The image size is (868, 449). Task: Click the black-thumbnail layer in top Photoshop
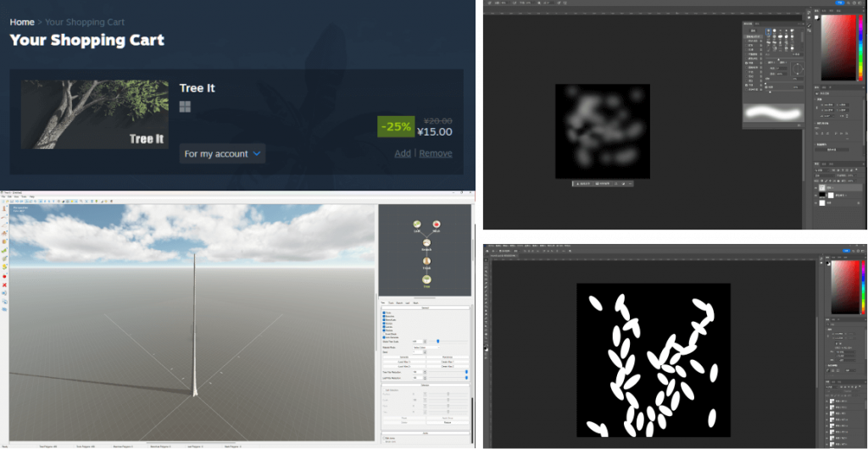(x=838, y=195)
